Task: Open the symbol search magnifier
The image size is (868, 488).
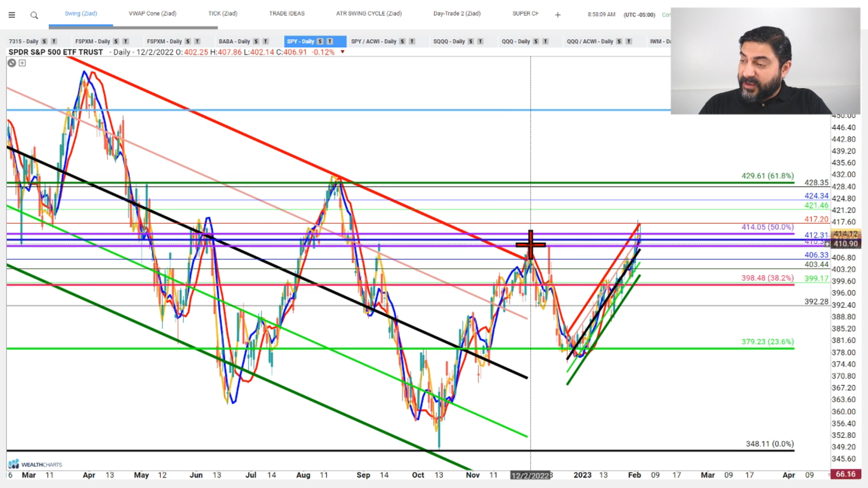Action: tap(34, 15)
